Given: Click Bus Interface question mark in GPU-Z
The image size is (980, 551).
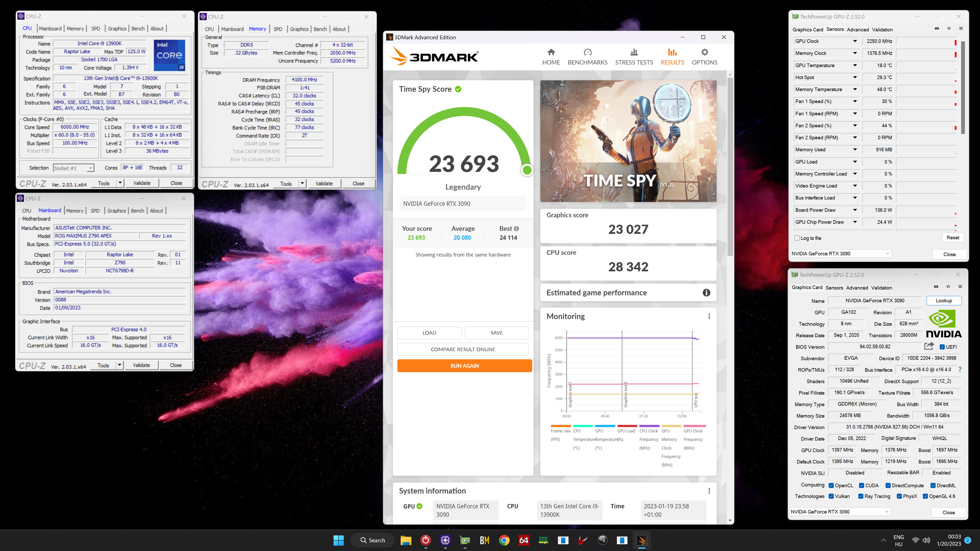Looking at the screenshot, I should 960,369.
